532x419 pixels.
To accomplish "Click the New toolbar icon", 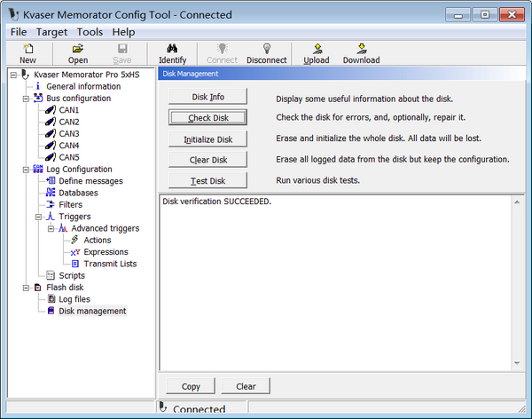I will coord(27,49).
